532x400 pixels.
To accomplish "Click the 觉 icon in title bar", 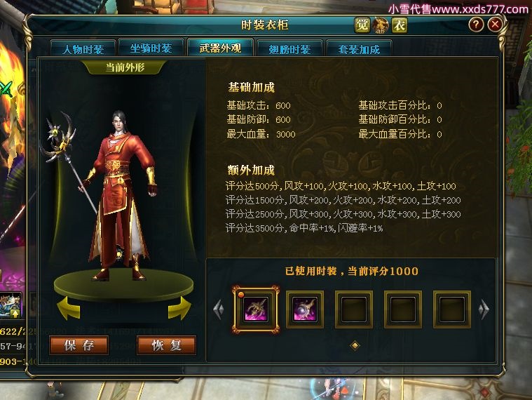I will 362,25.
